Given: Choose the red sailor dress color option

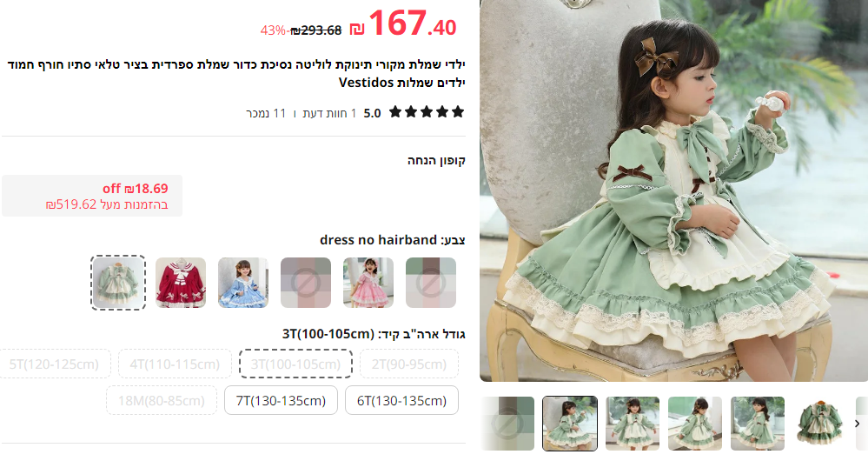Looking at the screenshot, I should tap(181, 283).
